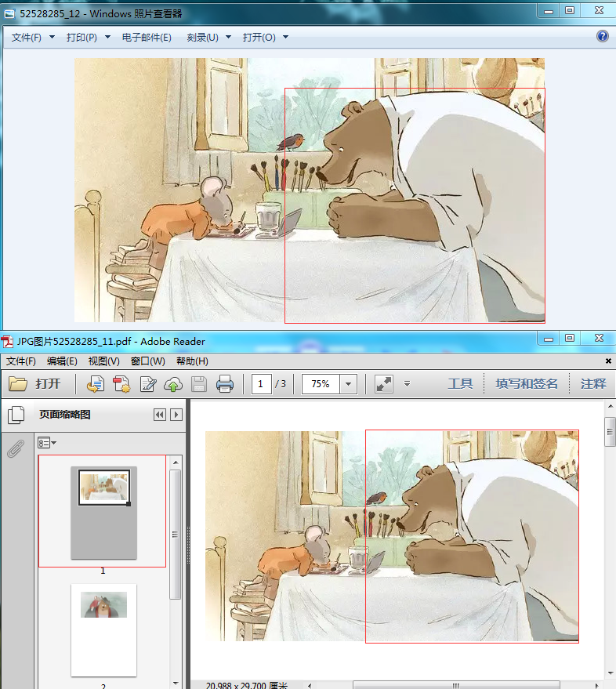Open the 工具 panel
Image resolution: width=616 pixels, height=689 pixels.
coord(460,383)
